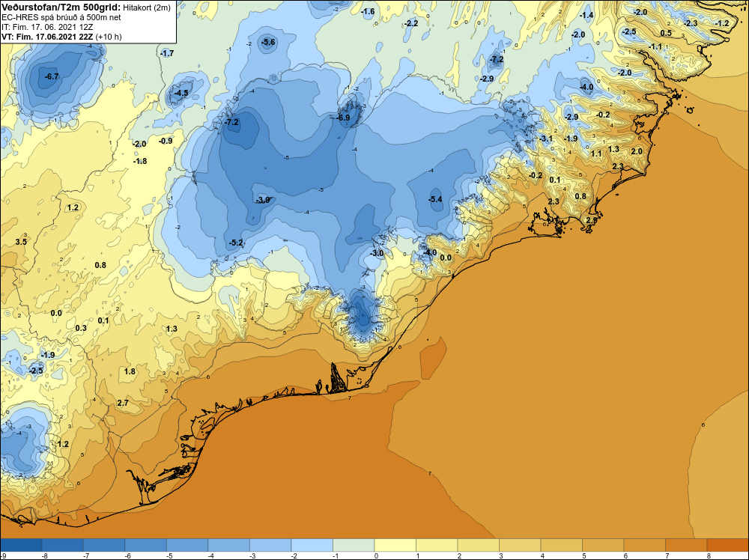Viewport: 749px width, 560px height.
Task: Select the -3.9 temperature label
Action: [263, 200]
